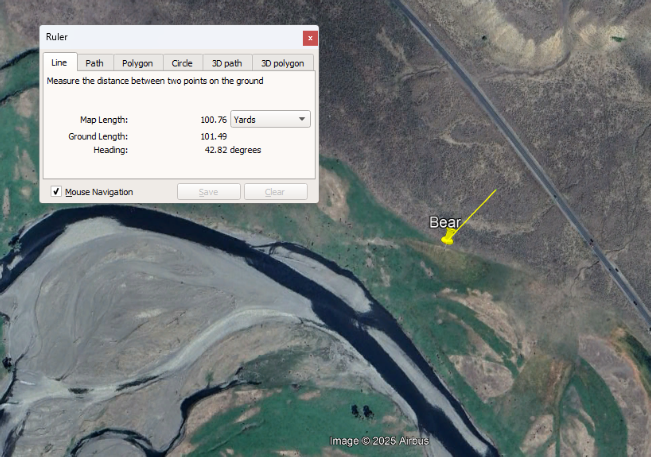Click the upper end of yellow ruler line
Viewport: 651px width, 457px height.
coord(495,190)
